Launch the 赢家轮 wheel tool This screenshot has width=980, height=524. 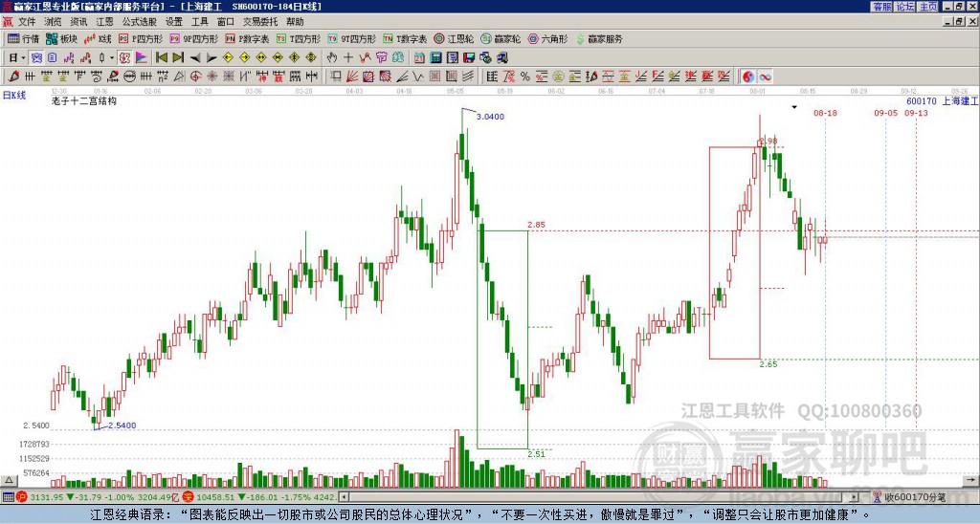[x=501, y=38]
